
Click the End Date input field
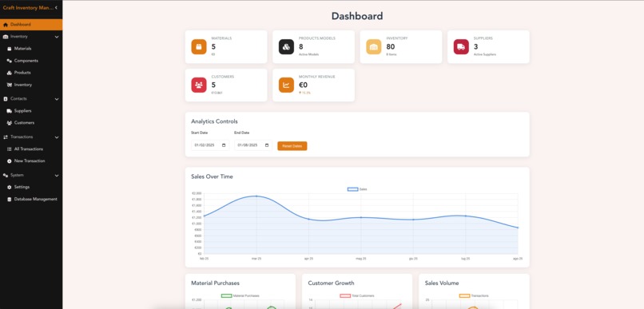coord(253,145)
